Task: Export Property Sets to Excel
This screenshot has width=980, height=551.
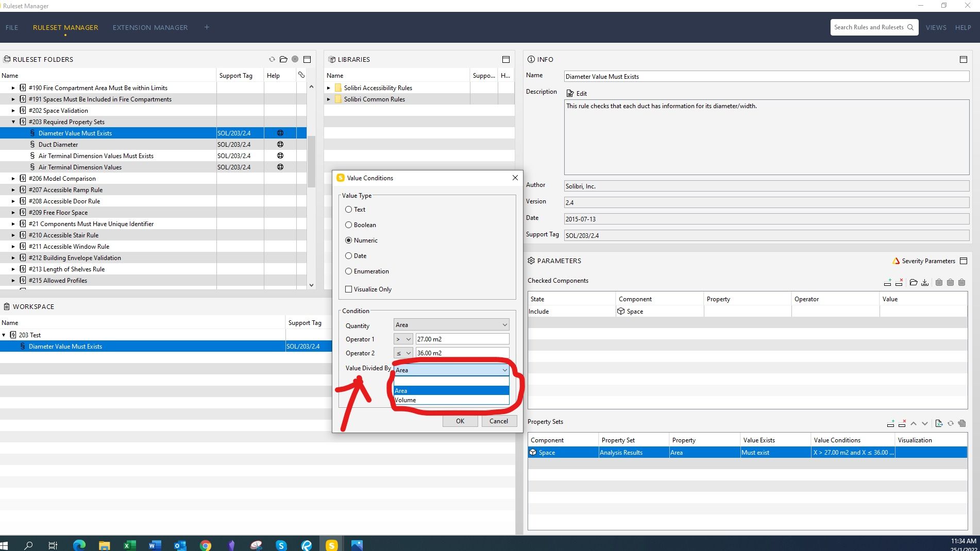Action: pyautogui.click(x=939, y=423)
